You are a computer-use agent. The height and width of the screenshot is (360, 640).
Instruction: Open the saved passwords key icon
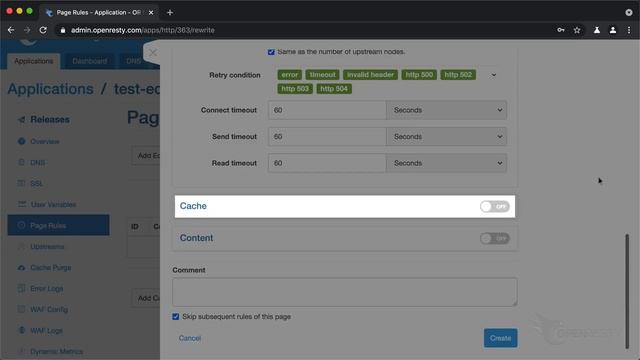pyautogui.click(x=561, y=30)
